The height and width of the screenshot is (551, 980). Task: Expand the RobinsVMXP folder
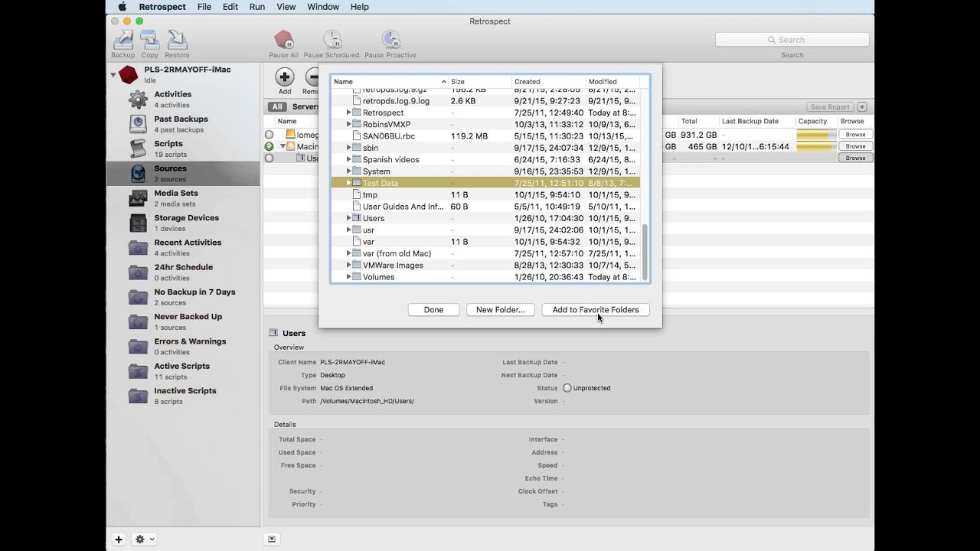pos(348,124)
